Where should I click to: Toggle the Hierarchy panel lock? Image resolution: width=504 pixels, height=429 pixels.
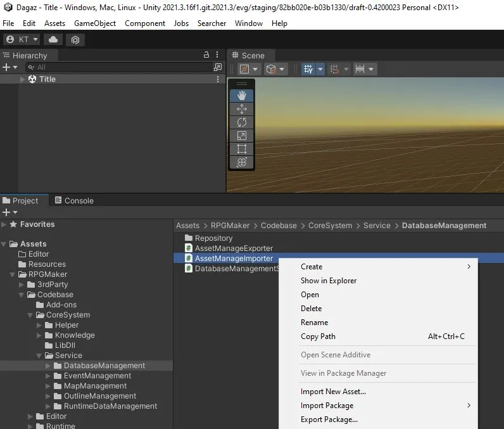pos(206,55)
